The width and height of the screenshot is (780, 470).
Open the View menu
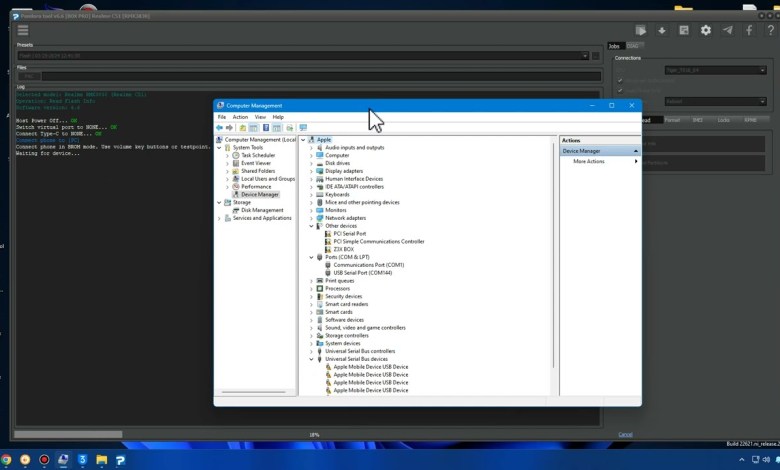[259, 117]
